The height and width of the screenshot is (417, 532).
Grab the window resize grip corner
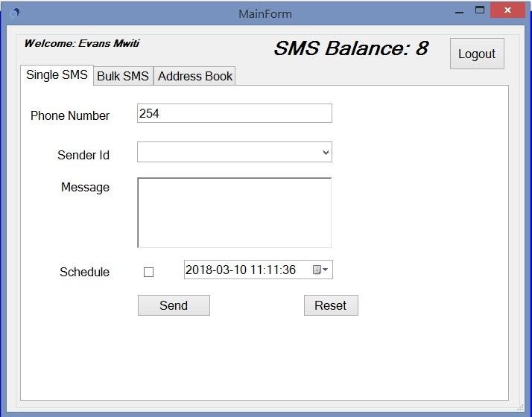520,407
